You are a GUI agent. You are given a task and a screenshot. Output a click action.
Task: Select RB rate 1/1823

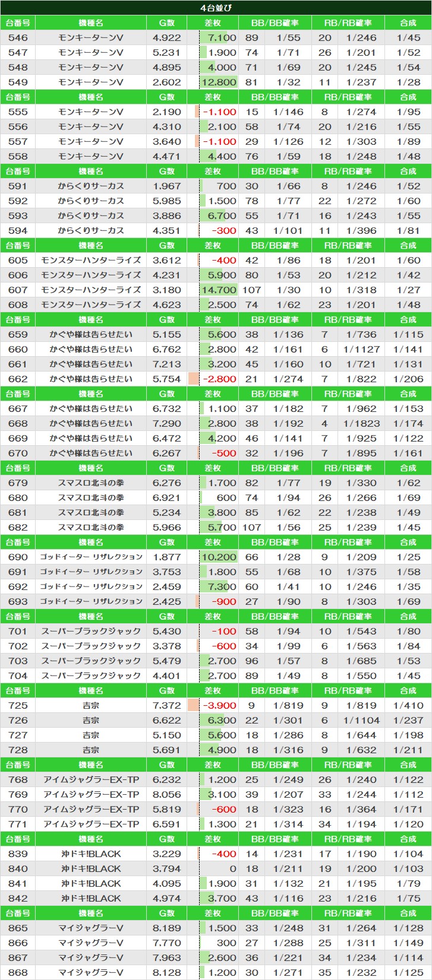pos(361,423)
